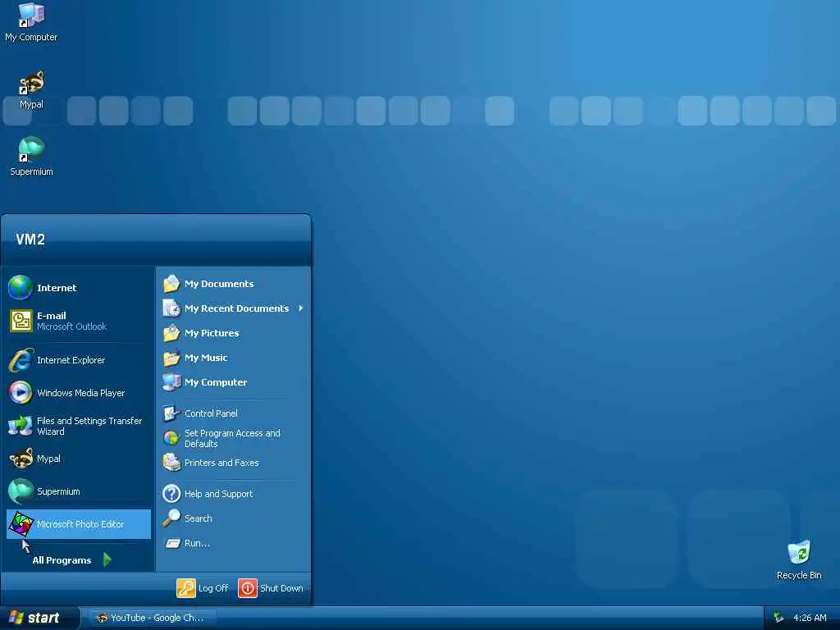Open My Music folder

[234, 358]
